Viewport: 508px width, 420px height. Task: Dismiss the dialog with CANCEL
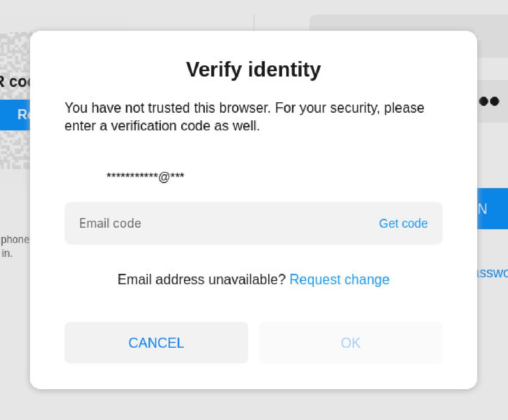tap(156, 343)
